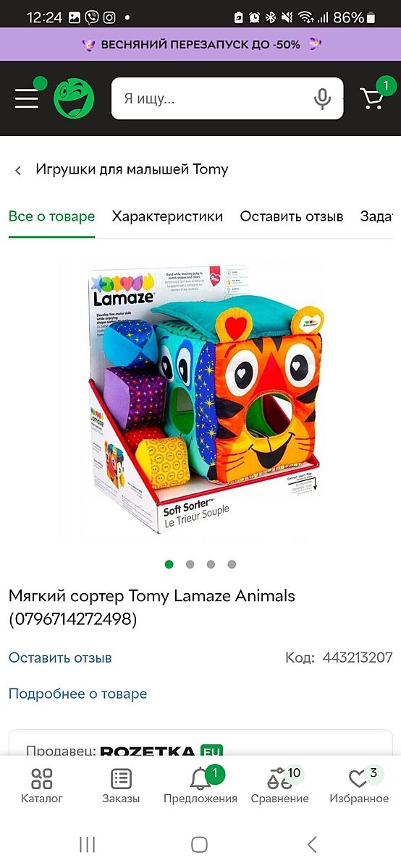401x868 pixels.
Task: Open the Каталог section
Action: pyautogui.click(x=42, y=786)
